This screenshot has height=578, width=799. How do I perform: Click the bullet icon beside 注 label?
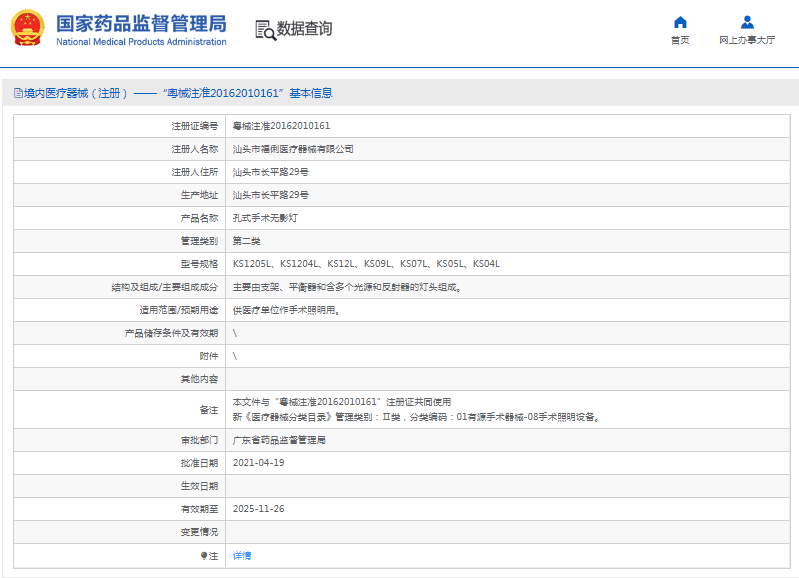[x=204, y=555]
